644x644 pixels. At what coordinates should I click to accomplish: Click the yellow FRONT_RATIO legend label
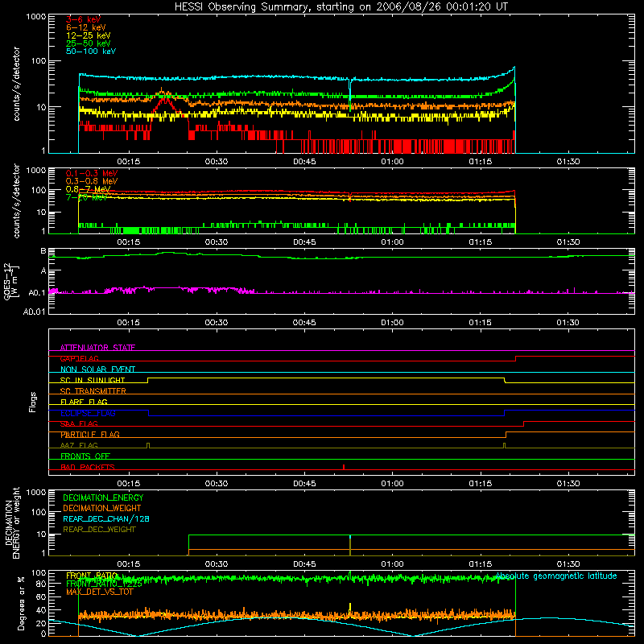pos(92,576)
